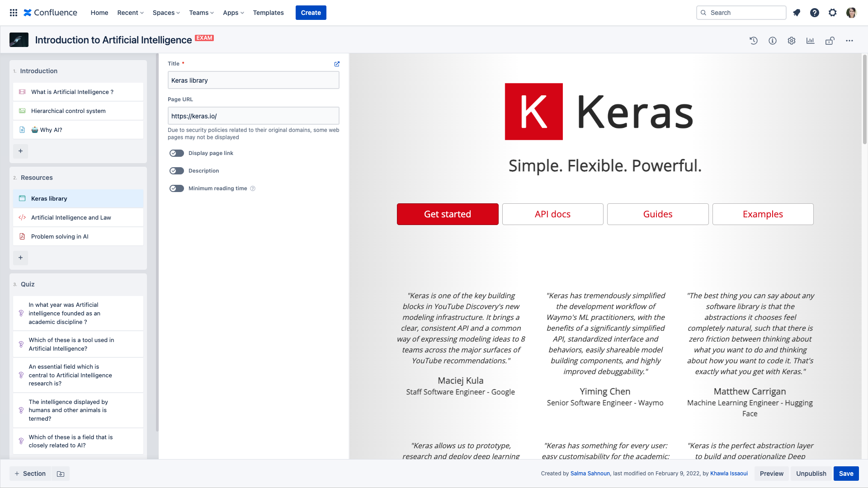Open the help question mark icon
868x488 pixels.
pos(815,13)
